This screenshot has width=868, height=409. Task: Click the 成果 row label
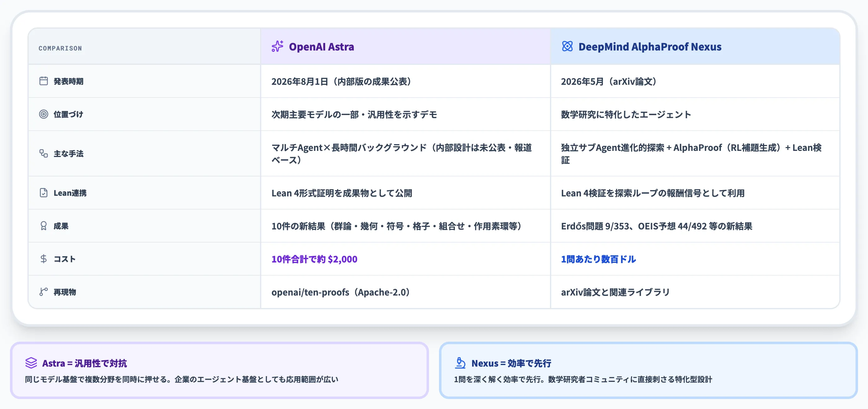[x=61, y=226]
